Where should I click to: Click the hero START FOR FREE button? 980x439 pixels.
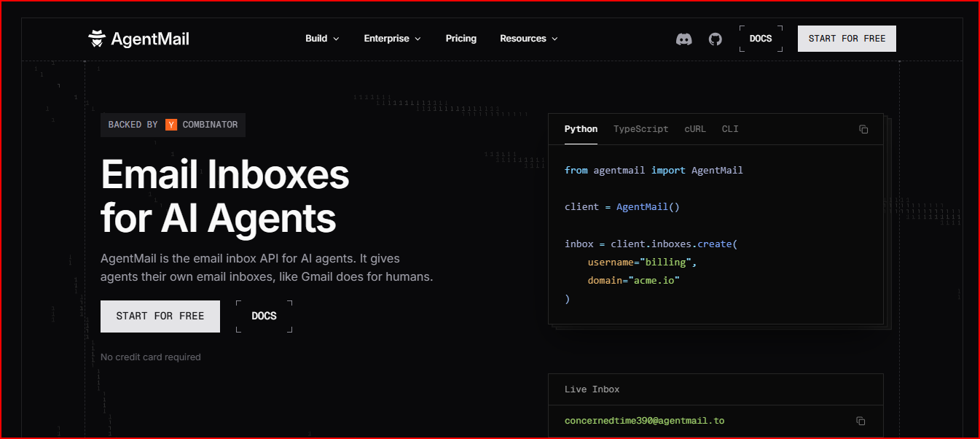pyautogui.click(x=160, y=316)
